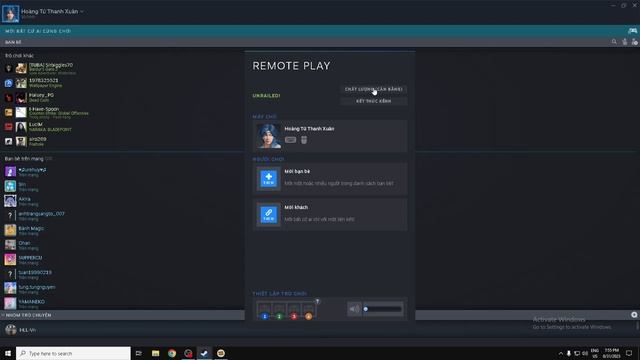640x360 pixels.
Task: Click the 'Type here to search' taskbar box
Action: (73, 353)
